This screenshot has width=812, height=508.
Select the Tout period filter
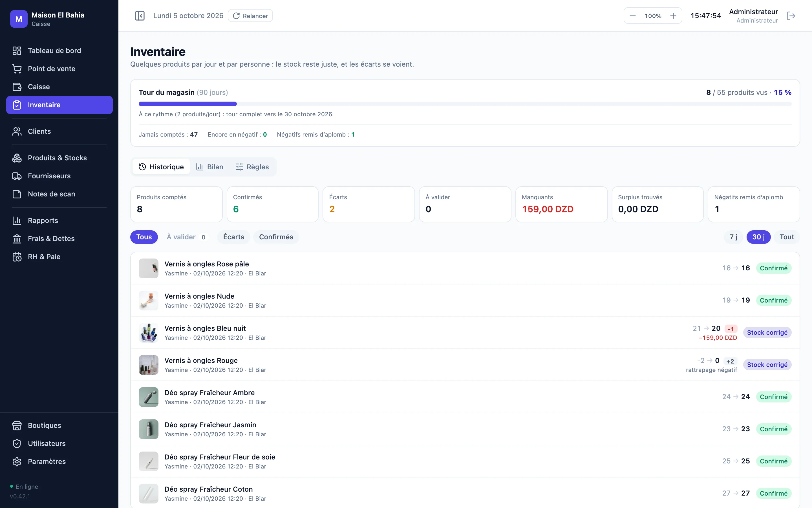[787, 237]
